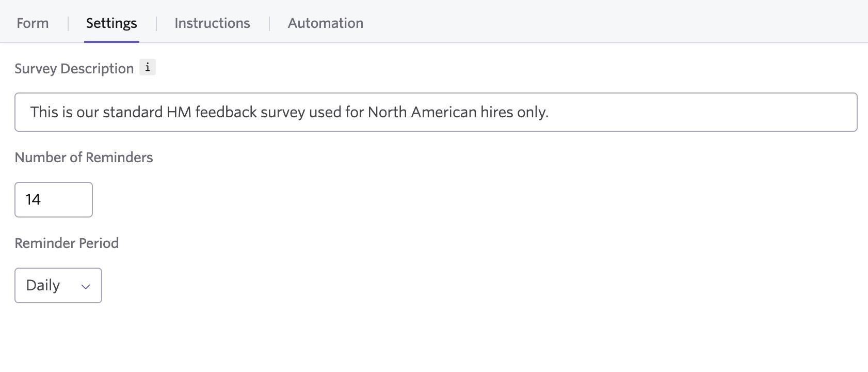This screenshot has height=372, width=868.
Task: Click the 'Survey Description' label
Action: click(74, 69)
